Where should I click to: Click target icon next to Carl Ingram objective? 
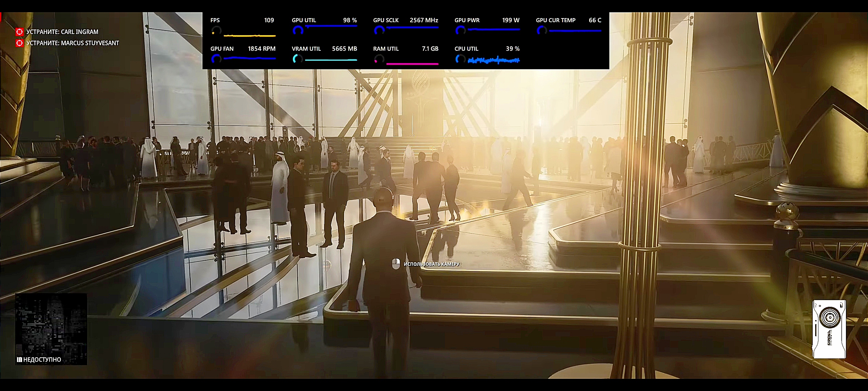tap(20, 32)
